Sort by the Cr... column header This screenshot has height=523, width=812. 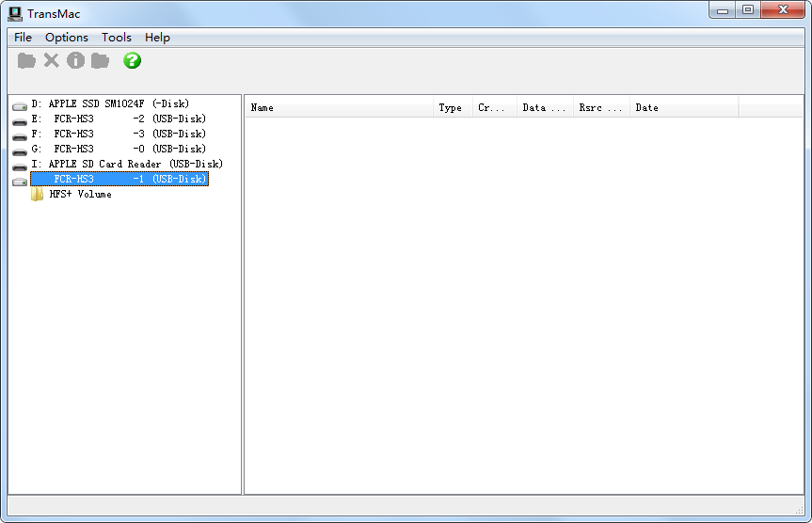495,108
